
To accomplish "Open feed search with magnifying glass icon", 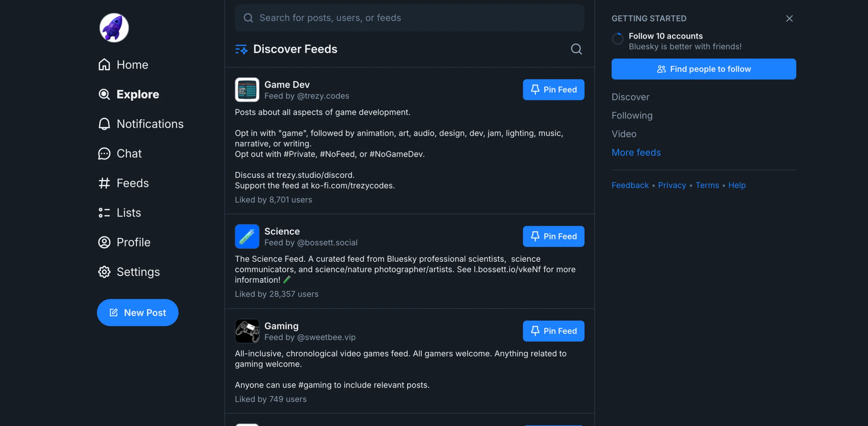I will (576, 49).
